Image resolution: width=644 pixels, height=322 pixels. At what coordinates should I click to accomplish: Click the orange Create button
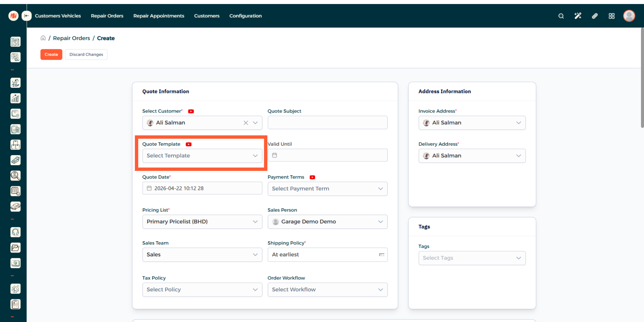click(x=51, y=54)
